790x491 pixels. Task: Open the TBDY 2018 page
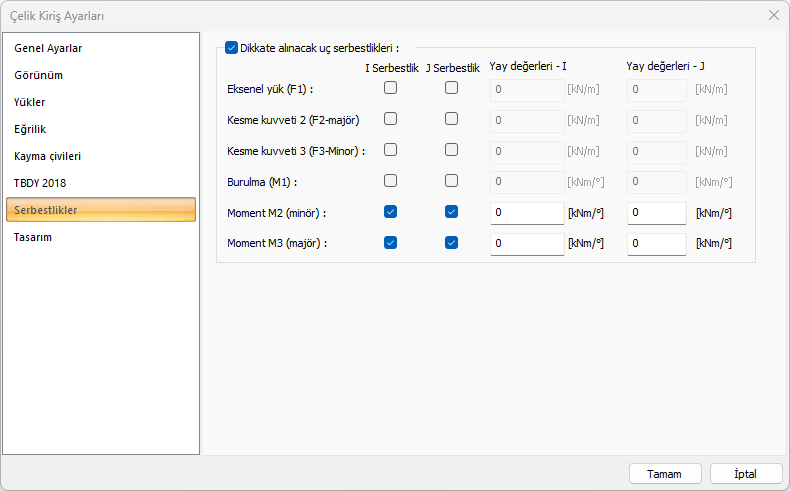pos(40,183)
